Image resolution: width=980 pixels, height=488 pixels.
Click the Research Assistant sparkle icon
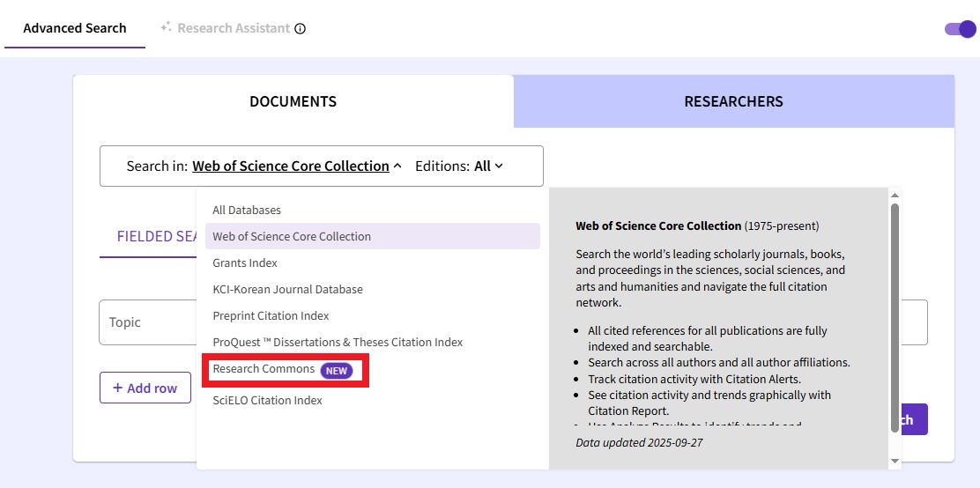point(165,27)
